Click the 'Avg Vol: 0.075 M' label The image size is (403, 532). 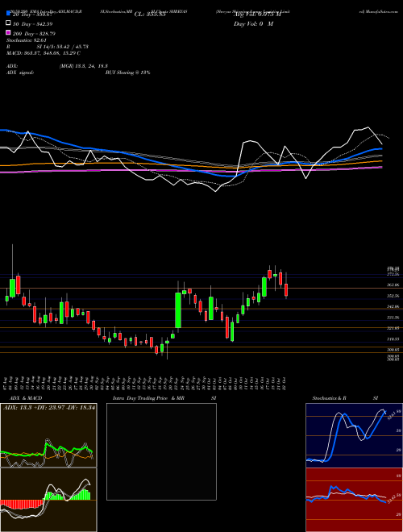click(257, 14)
